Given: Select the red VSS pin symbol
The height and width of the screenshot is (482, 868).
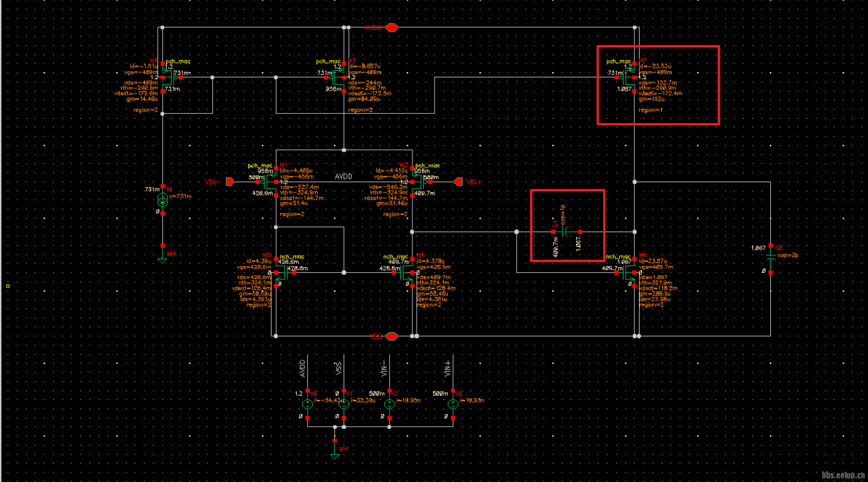Looking at the screenshot, I should point(391,336).
